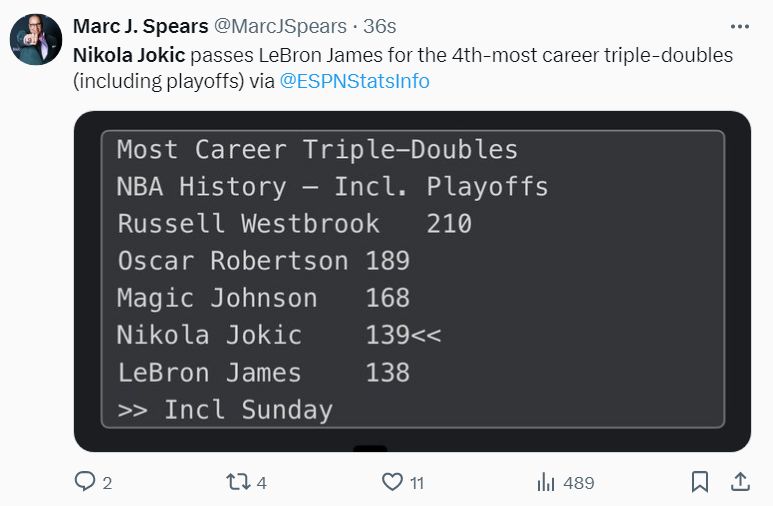773x506 pixels.
Task: Follow the @ESPNStatsInfo mention link
Action: coord(355,81)
